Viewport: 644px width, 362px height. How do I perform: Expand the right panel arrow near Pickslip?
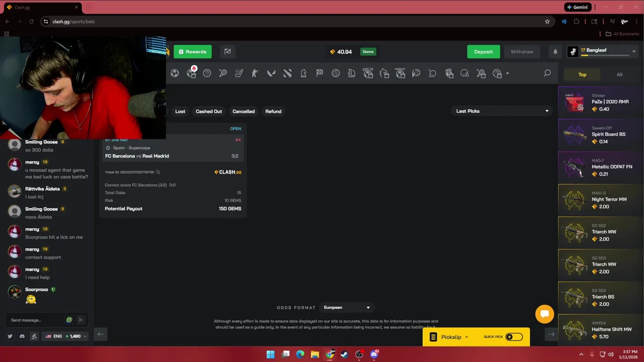point(551,334)
